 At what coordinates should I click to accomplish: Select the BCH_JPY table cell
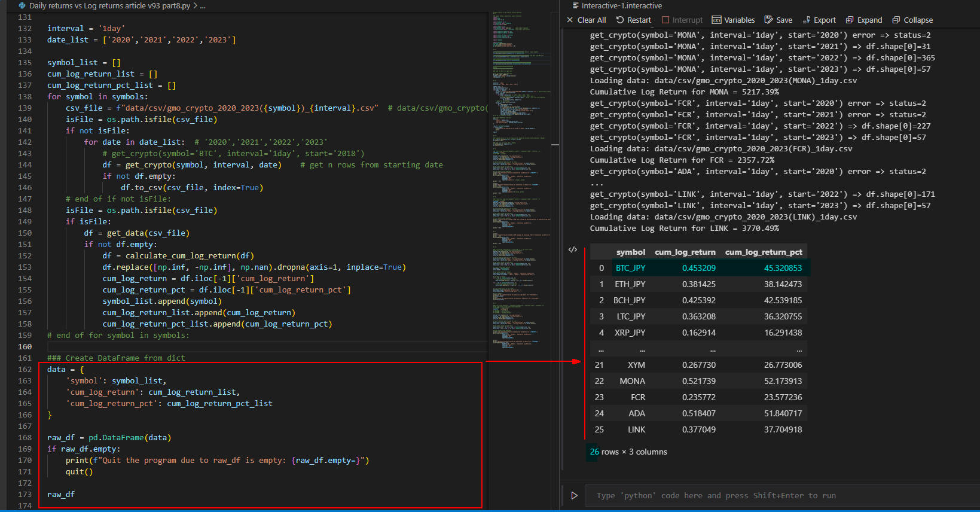630,300
